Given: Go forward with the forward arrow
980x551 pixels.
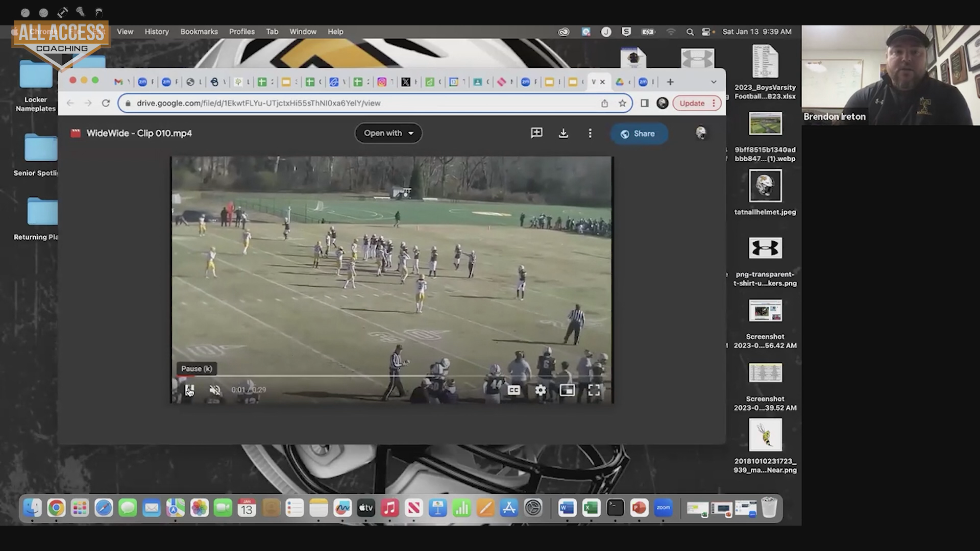Looking at the screenshot, I should click(88, 103).
